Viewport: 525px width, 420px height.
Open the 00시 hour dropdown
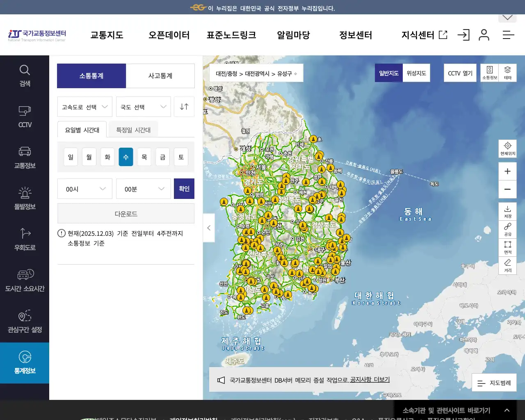click(84, 189)
